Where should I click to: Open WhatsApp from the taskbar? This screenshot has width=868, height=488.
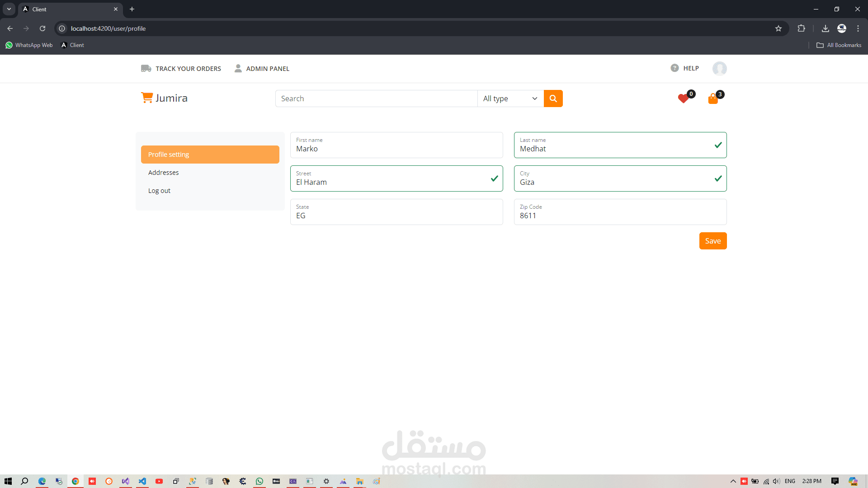(x=259, y=481)
